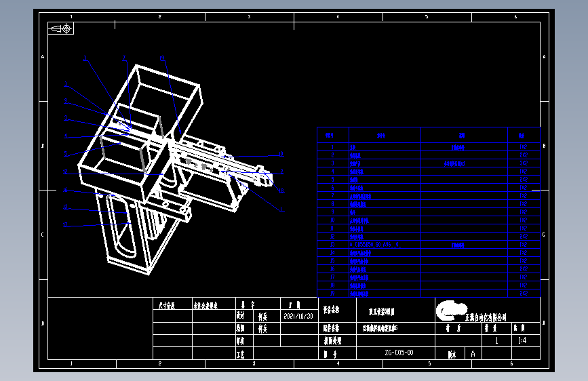Image resolution: width=588 pixels, height=381 pixels.
Task: Click balloon number 2 right of the assembly
Action: pos(281,172)
